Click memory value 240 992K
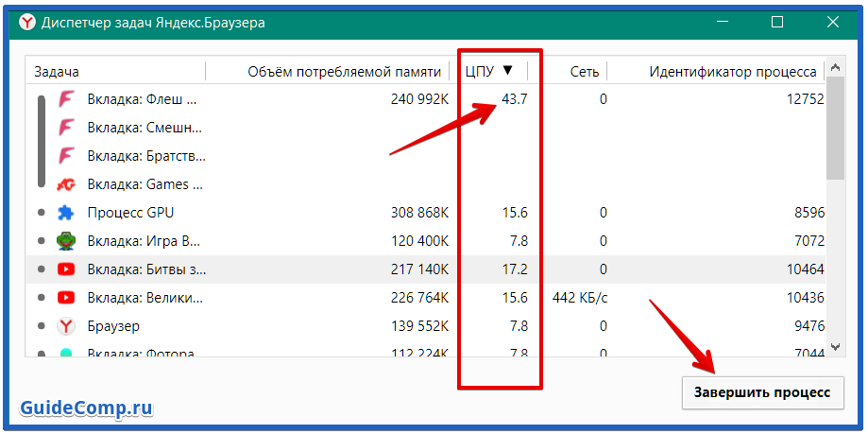 coord(419,100)
